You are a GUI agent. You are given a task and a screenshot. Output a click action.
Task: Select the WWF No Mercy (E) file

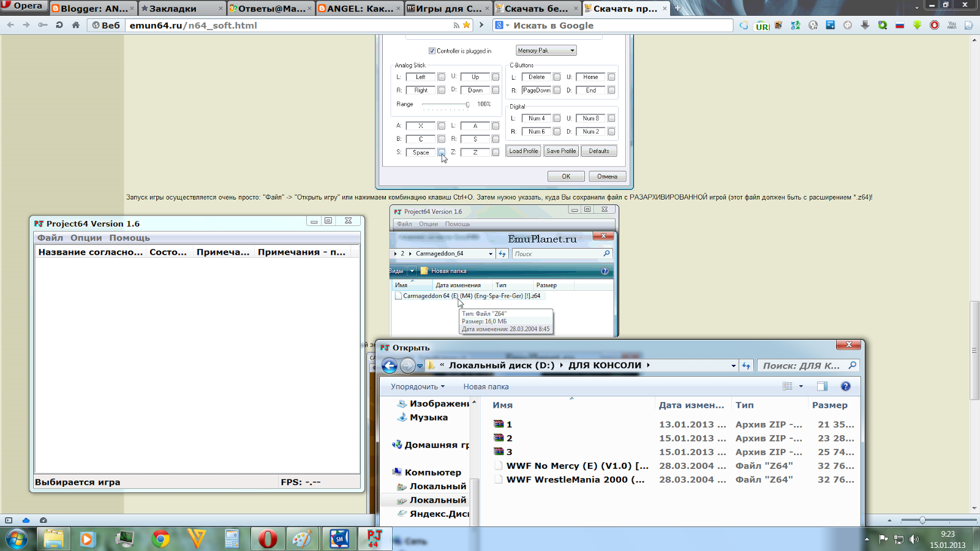click(577, 466)
